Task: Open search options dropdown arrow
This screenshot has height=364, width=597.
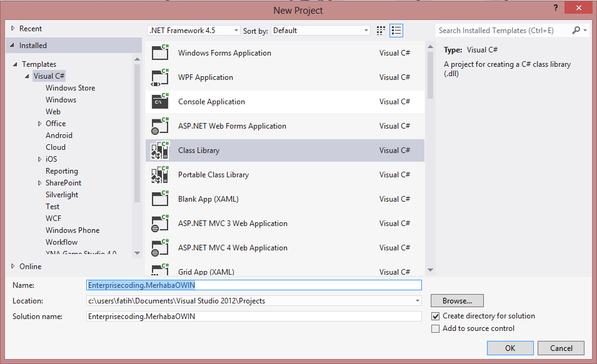Action: tap(585, 30)
